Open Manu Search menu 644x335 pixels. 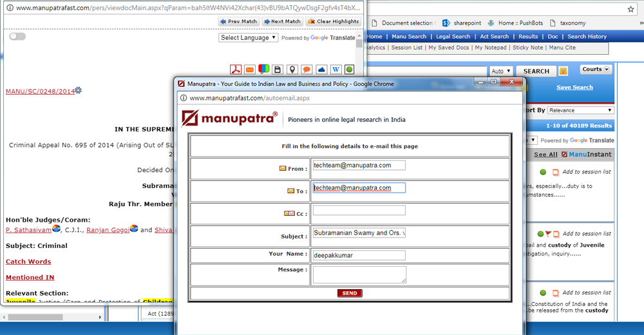click(409, 36)
